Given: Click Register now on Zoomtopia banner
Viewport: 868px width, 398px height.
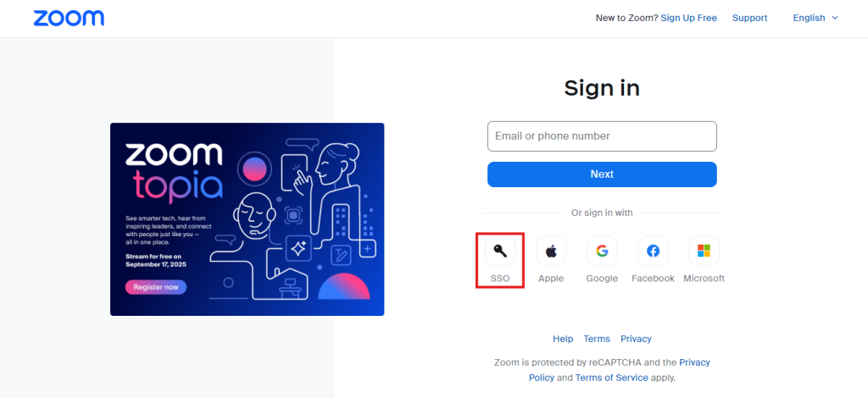Looking at the screenshot, I should click(x=156, y=287).
